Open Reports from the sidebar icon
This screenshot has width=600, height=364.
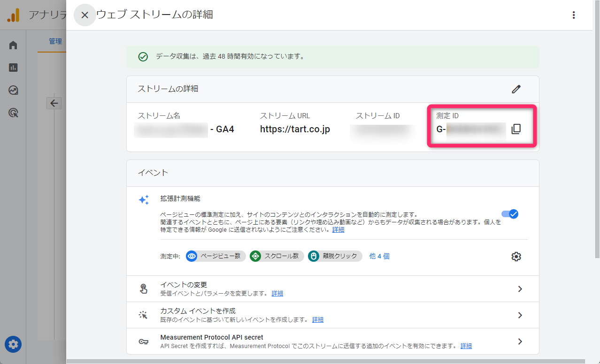click(x=13, y=68)
